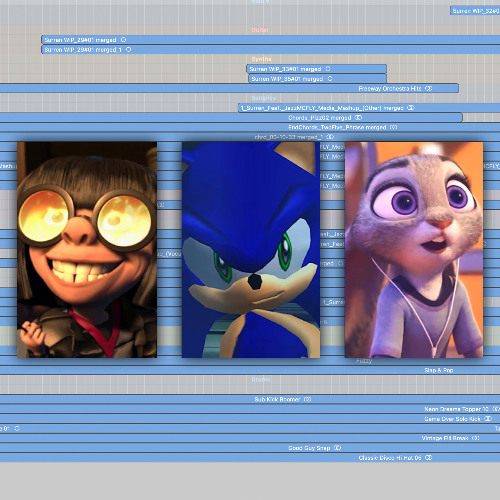The image size is (500, 500).
Task: Click loop icon beside Sub Kick Boomer
Action: click(308, 399)
